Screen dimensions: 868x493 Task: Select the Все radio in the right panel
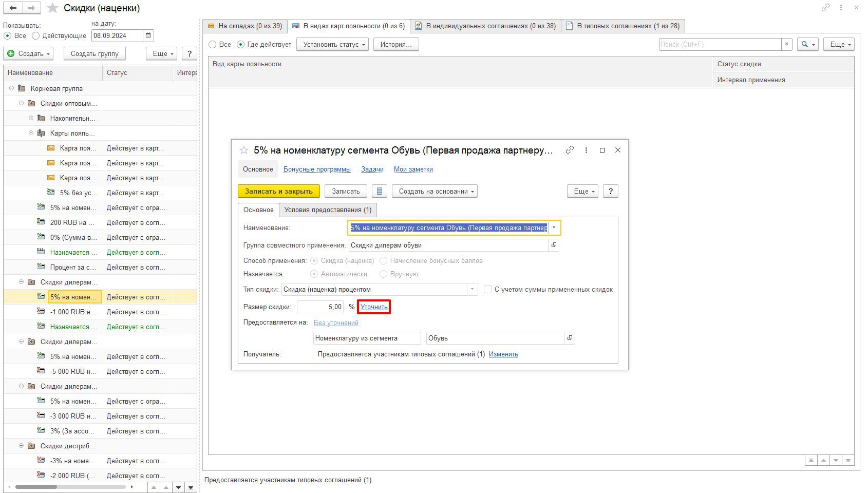[x=212, y=45]
